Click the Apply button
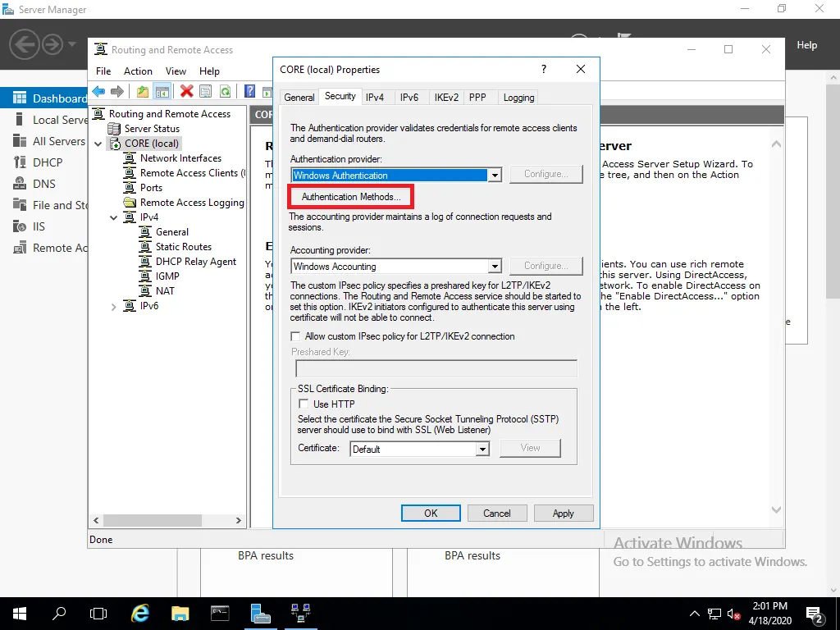Viewport: 840px width, 630px height. (563, 514)
